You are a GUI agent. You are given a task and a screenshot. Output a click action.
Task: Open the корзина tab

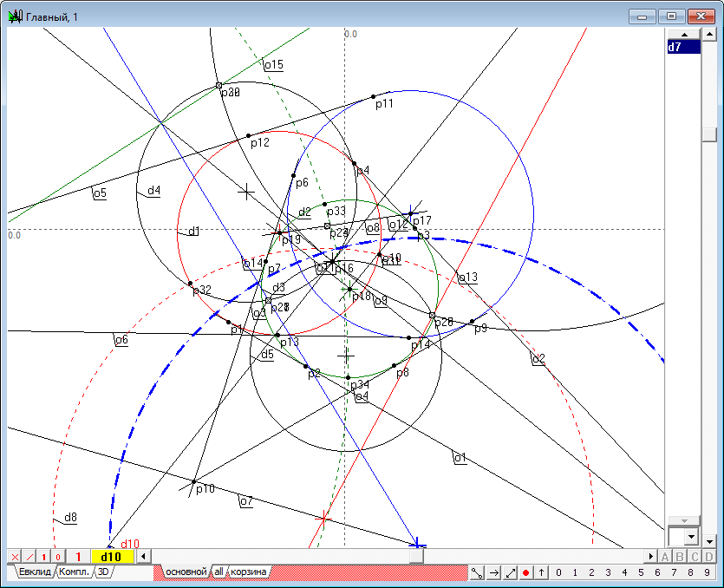pos(248,572)
